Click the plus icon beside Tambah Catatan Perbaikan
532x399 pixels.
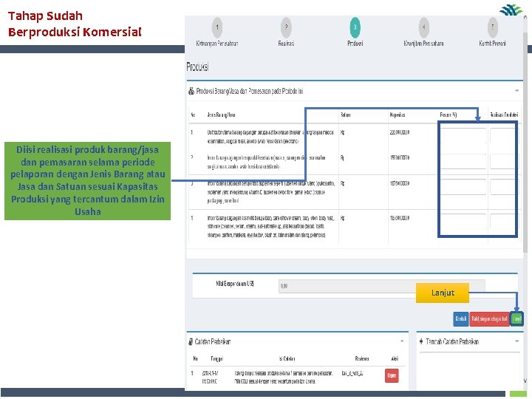point(421,341)
